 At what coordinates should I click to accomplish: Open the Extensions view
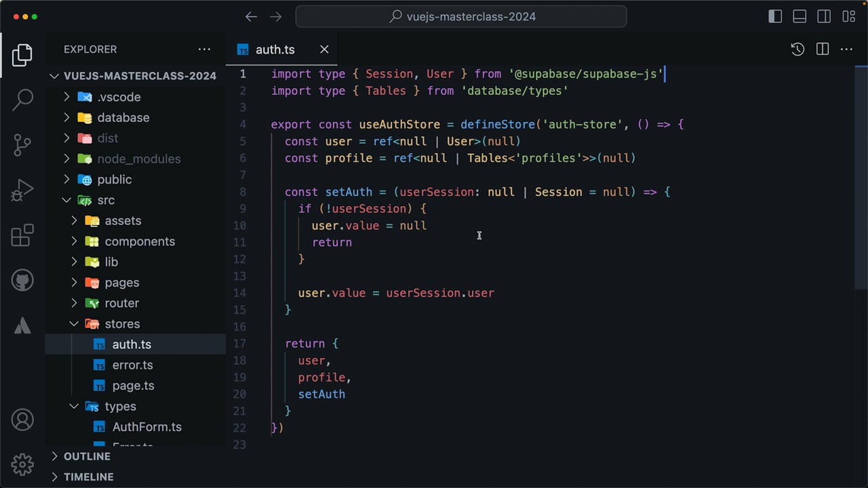(x=22, y=235)
